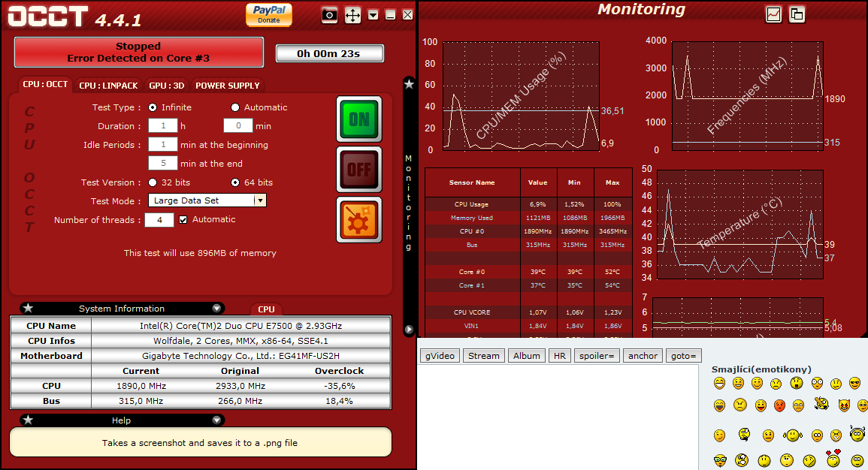Toggle the Automatic threads checkbox
Viewport: 868px width, 470px height.
(x=183, y=219)
